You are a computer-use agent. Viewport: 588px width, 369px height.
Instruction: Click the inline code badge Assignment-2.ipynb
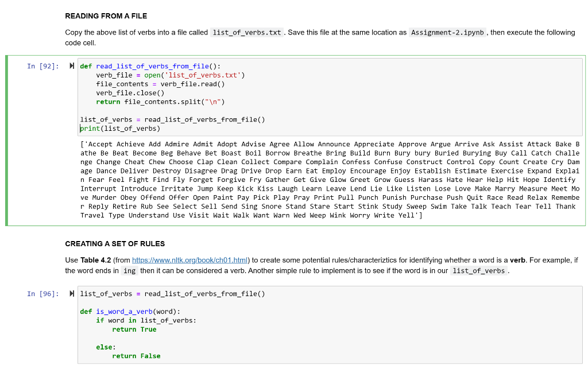click(447, 32)
